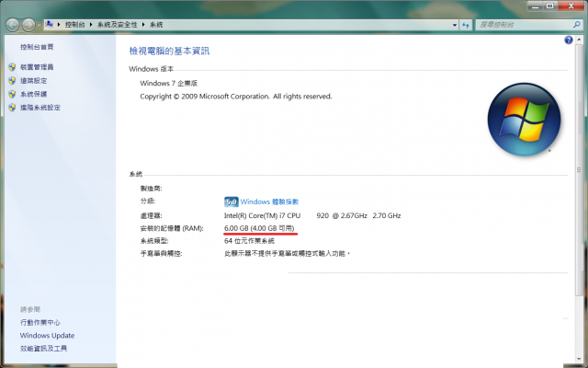Click the Windows 7 企業版 text
The height and width of the screenshot is (368, 588).
tap(169, 83)
